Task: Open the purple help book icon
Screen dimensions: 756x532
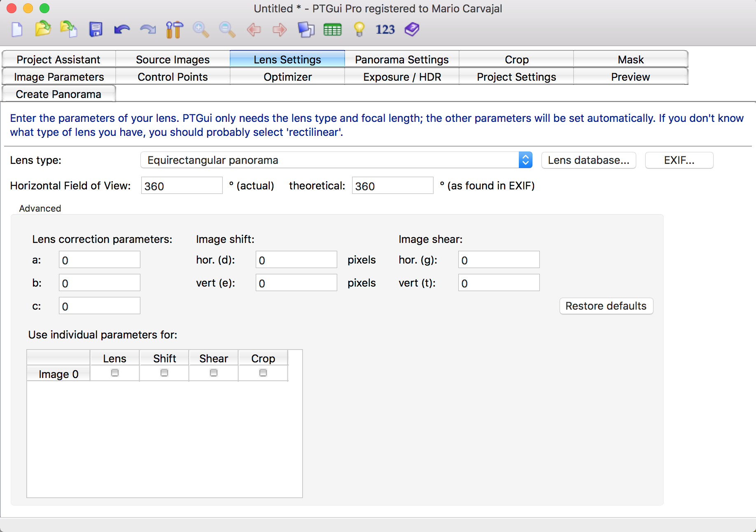Action: coord(412,29)
